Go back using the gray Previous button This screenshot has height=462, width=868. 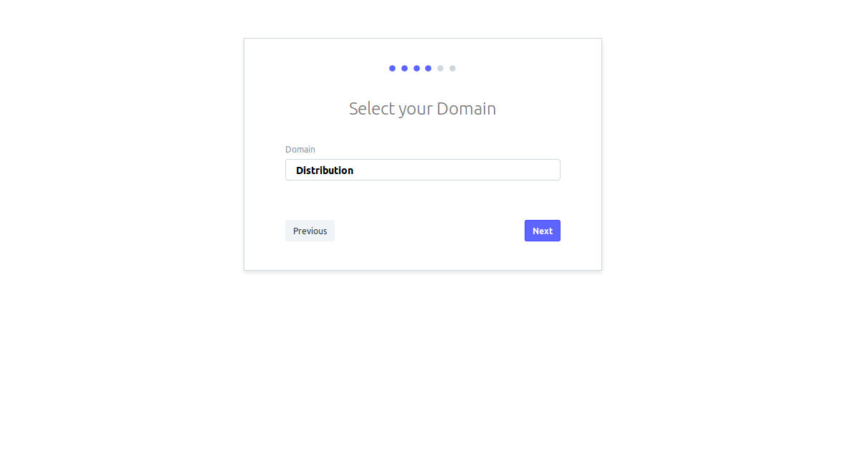coord(310,231)
